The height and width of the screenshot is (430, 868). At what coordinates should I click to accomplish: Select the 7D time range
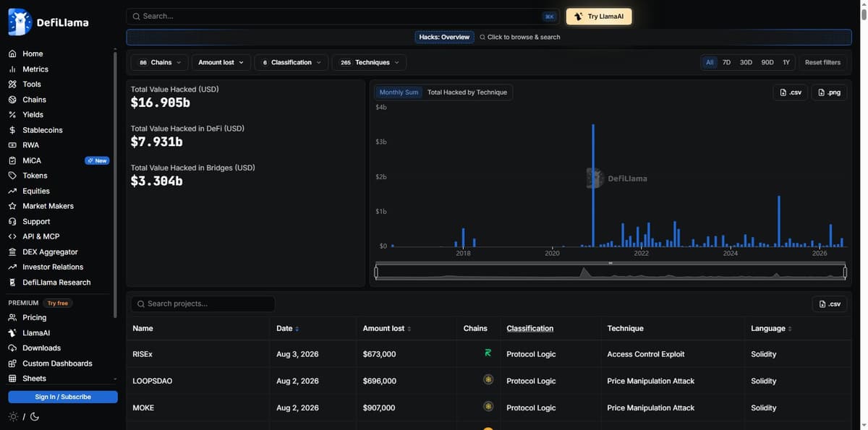pyautogui.click(x=726, y=62)
